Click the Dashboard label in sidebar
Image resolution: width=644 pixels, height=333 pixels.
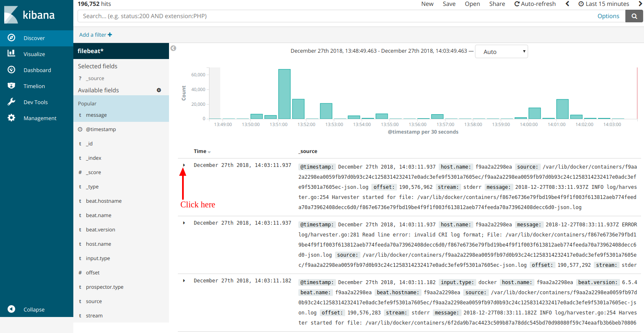37,70
